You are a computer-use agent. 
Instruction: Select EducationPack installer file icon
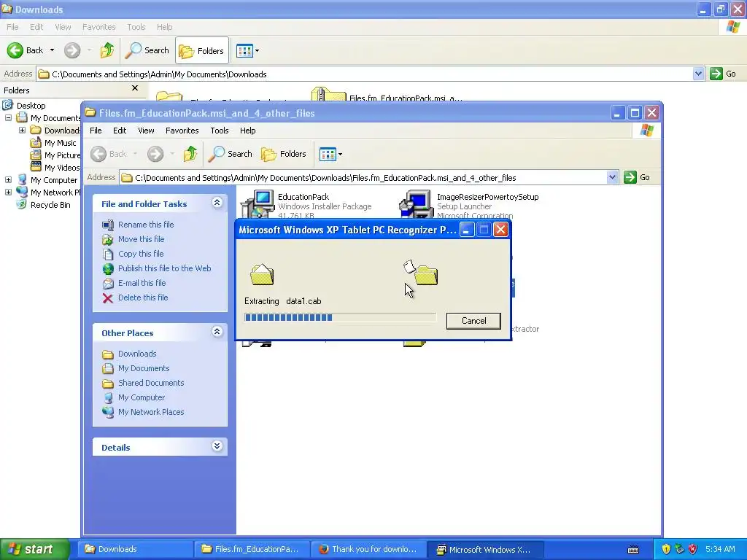[x=258, y=204]
